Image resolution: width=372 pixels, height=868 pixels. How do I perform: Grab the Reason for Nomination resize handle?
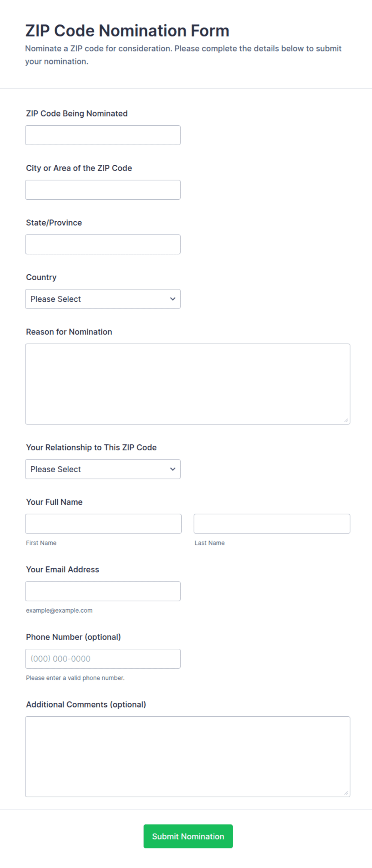[346, 420]
